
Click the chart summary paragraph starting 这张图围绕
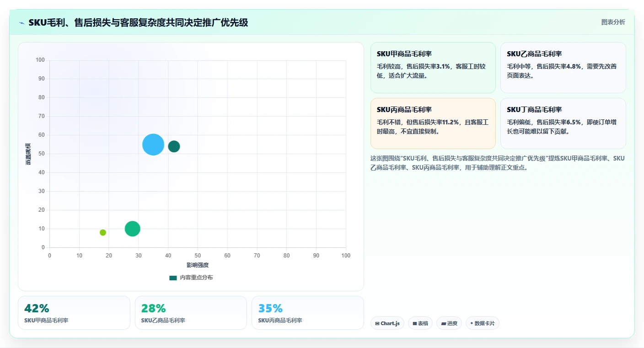498,163
